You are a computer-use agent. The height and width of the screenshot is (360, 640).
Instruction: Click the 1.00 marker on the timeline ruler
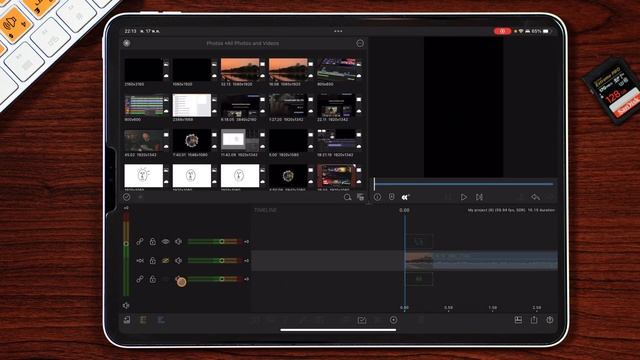(493, 308)
